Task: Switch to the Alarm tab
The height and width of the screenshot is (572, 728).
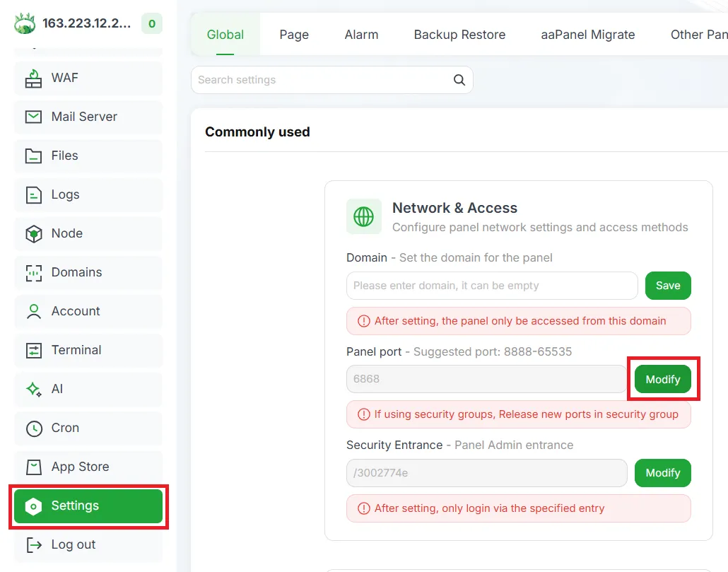Action: click(x=361, y=35)
